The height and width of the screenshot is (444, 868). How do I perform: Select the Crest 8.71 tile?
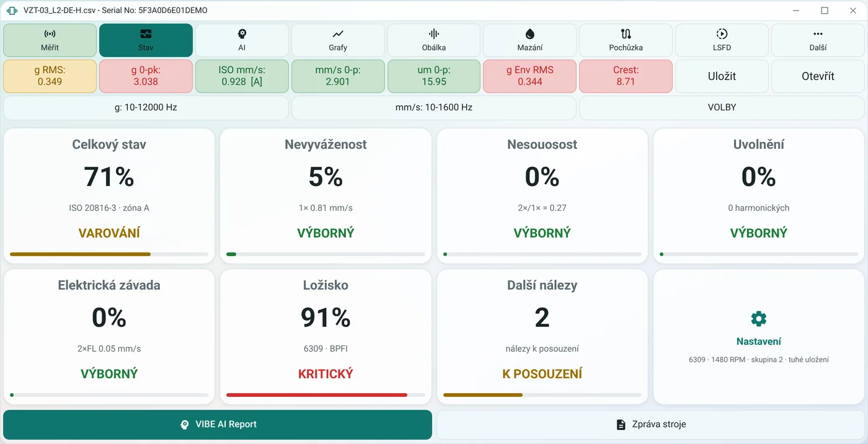[626, 76]
